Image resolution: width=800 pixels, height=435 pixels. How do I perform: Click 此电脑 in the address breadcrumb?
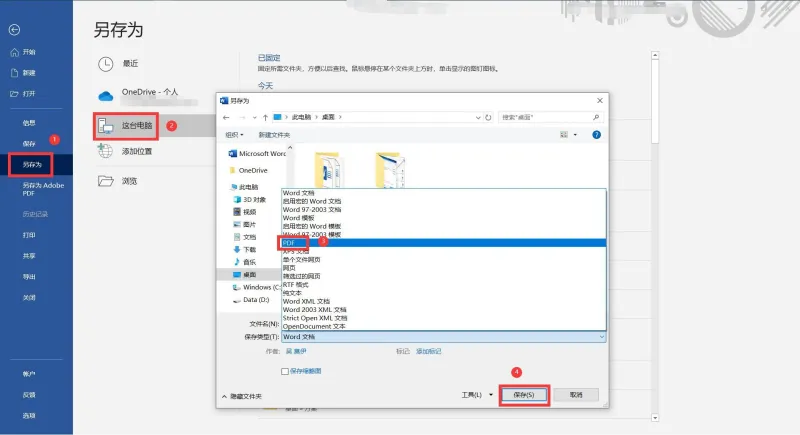(x=301, y=117)
